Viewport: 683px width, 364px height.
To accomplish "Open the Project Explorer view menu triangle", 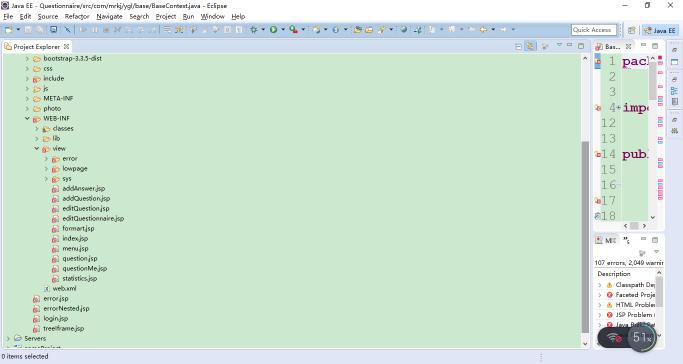I will click(559, 45).
